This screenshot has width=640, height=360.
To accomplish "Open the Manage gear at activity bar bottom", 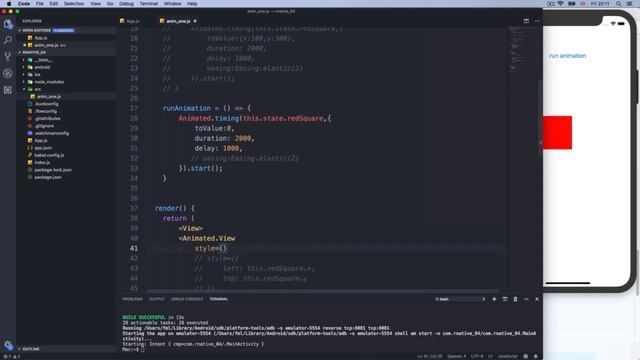I will (8, 345).
